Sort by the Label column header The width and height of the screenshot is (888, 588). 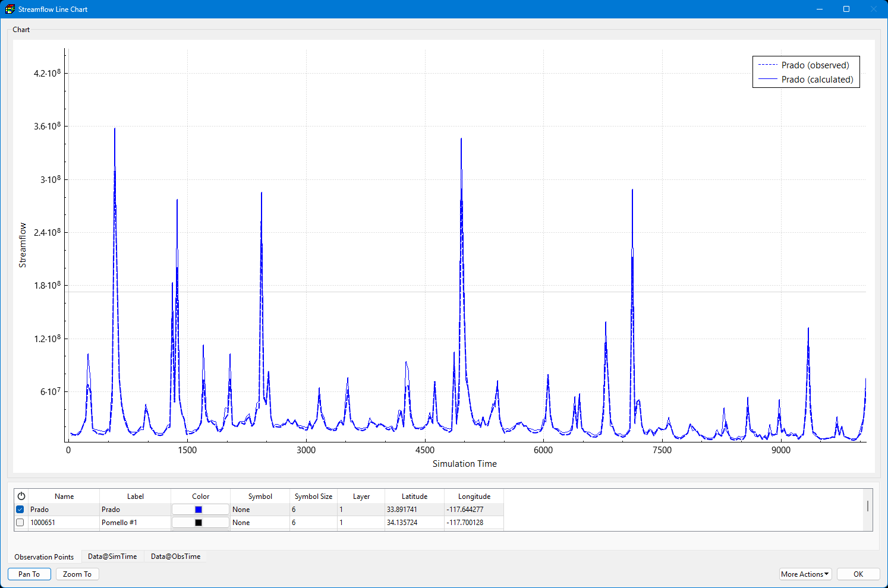(136, 497)
